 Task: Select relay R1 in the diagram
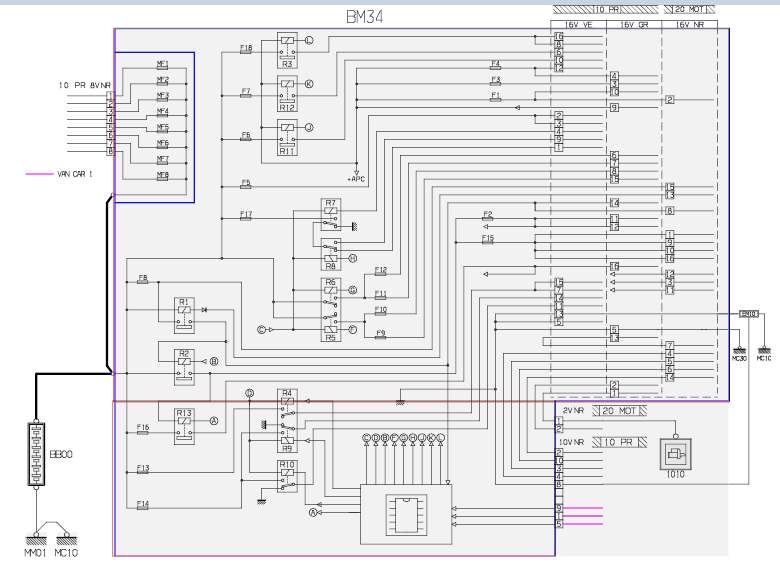pos(183,313)
